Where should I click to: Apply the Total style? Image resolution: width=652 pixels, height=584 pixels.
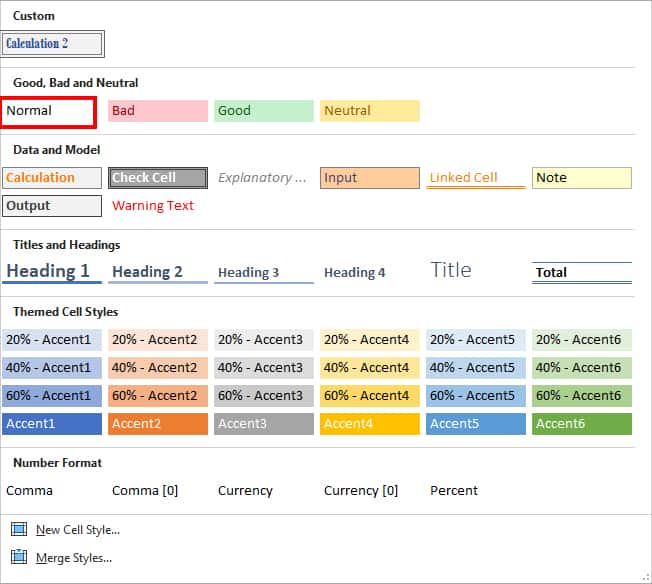pos(582,272)
